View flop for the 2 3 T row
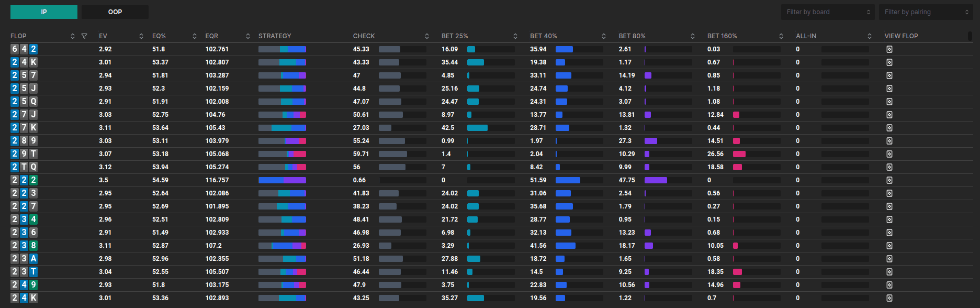The width and height of the screenshot is (980, 308). [889, 272]
